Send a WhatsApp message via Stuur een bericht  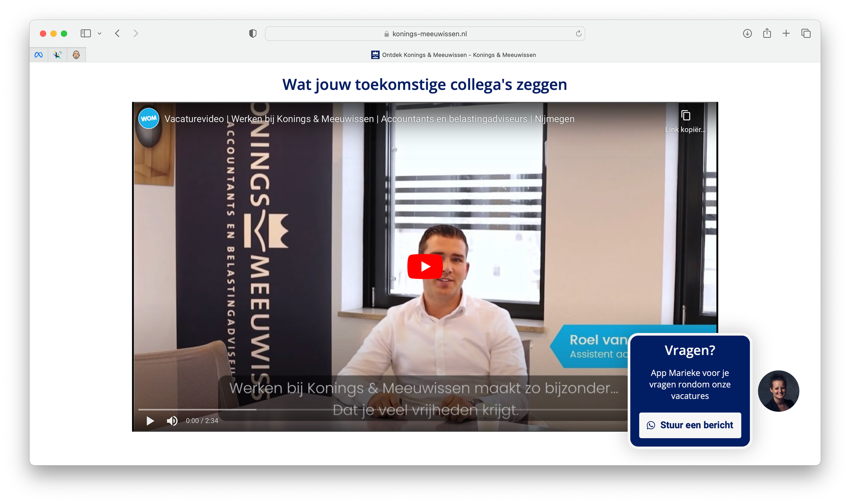coord(690,425)
